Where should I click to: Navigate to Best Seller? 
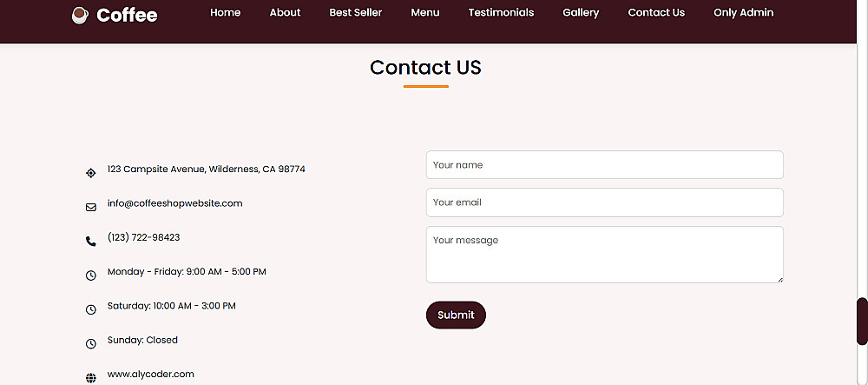(356, 12)
